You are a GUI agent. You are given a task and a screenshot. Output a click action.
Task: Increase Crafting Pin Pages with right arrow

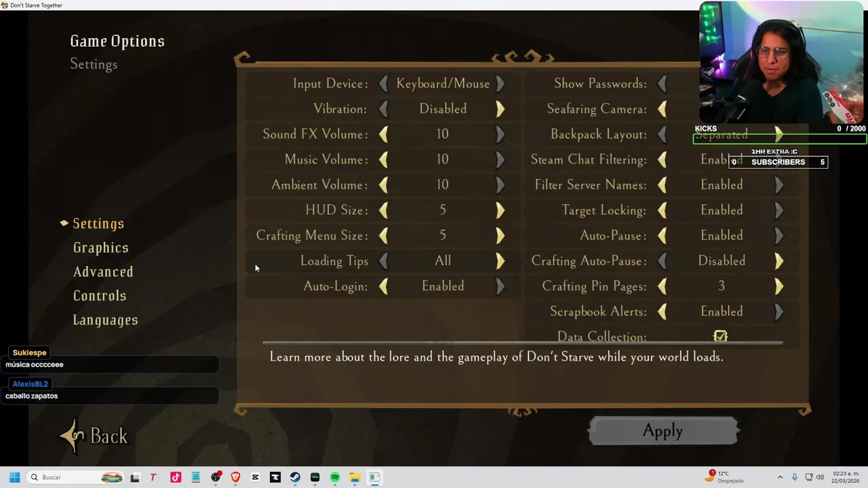[x=778, y=287]
